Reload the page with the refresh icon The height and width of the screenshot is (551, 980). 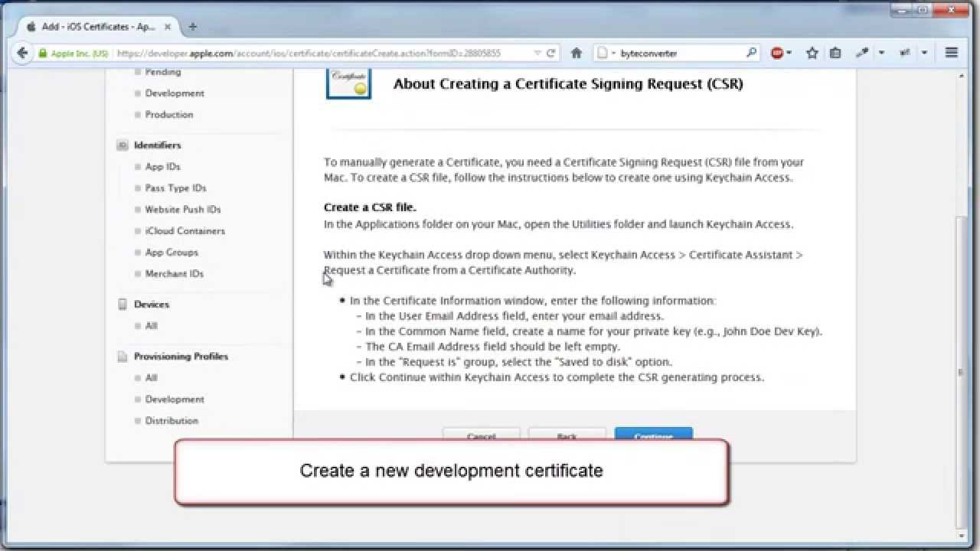(551, 54)
